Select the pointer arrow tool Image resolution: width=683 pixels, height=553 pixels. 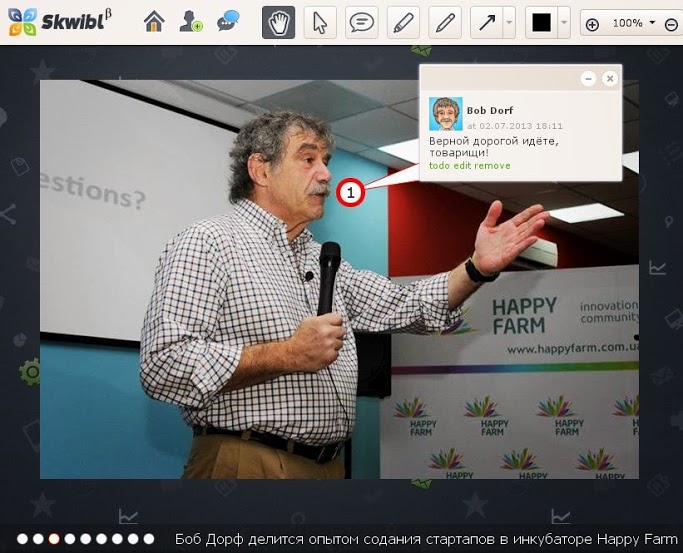320,23
